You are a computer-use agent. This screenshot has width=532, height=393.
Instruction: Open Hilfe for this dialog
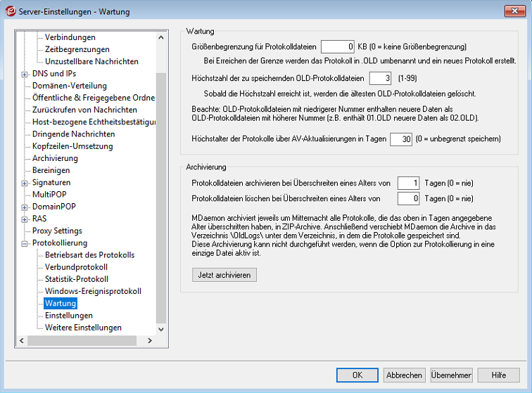[498, 375]
